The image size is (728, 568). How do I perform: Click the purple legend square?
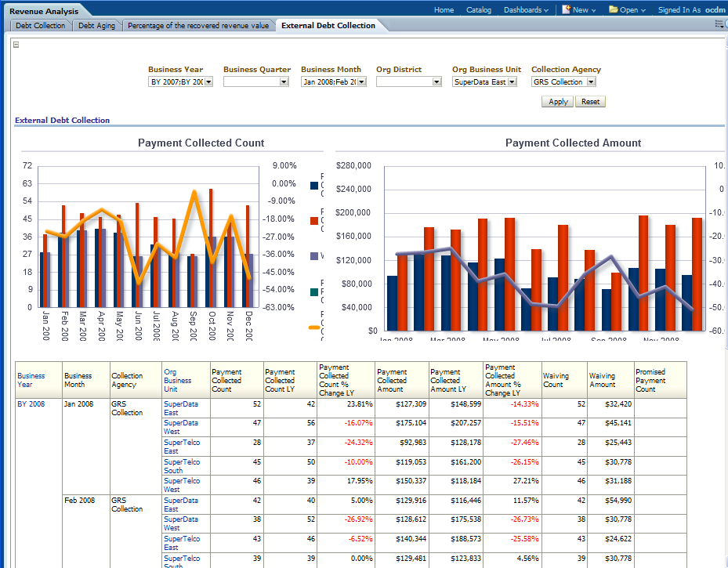(314, 256)
